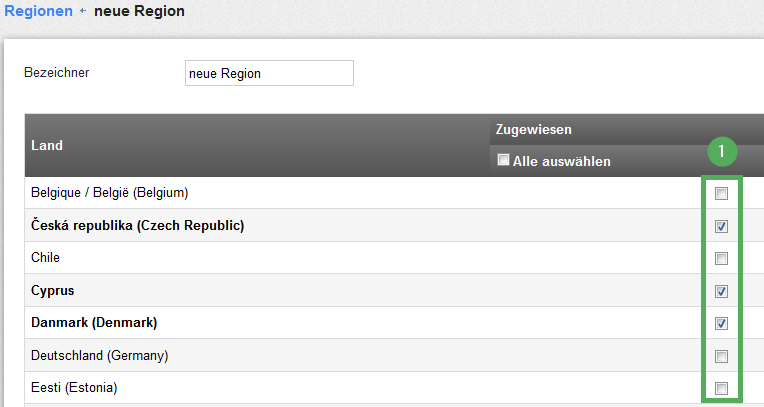Select the Chile row label
The height and width of the screenshot is (407, 764).
[45, 257]
